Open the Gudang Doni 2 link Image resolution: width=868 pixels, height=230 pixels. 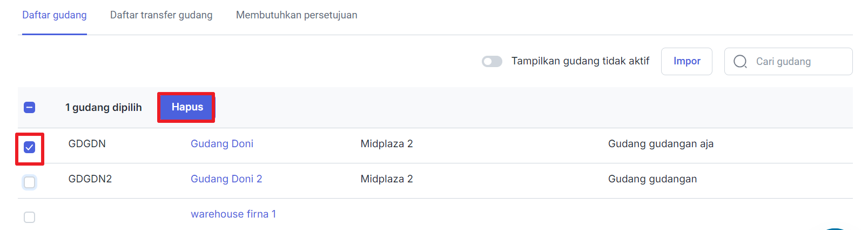(x=226, y=179)
